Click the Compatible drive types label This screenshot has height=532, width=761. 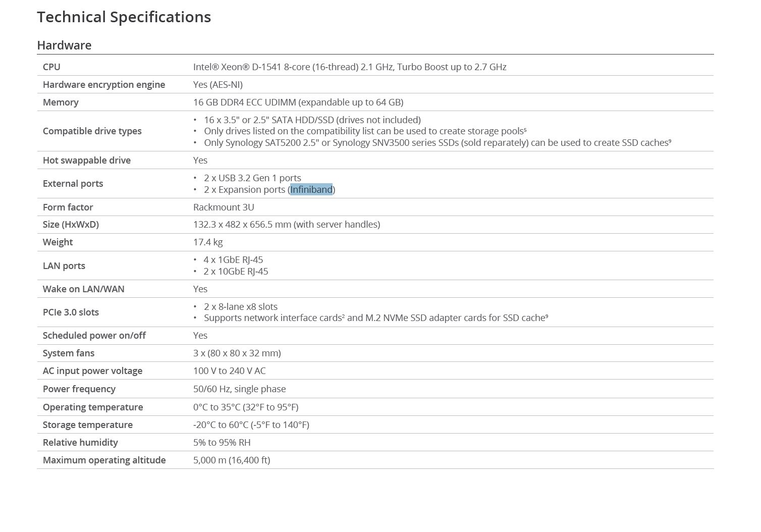[92, 131]
